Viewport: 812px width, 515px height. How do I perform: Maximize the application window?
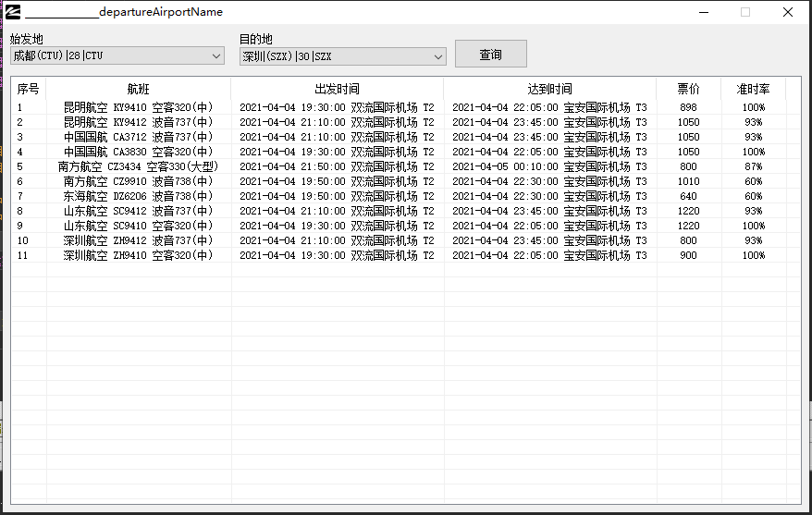[745, 12]
